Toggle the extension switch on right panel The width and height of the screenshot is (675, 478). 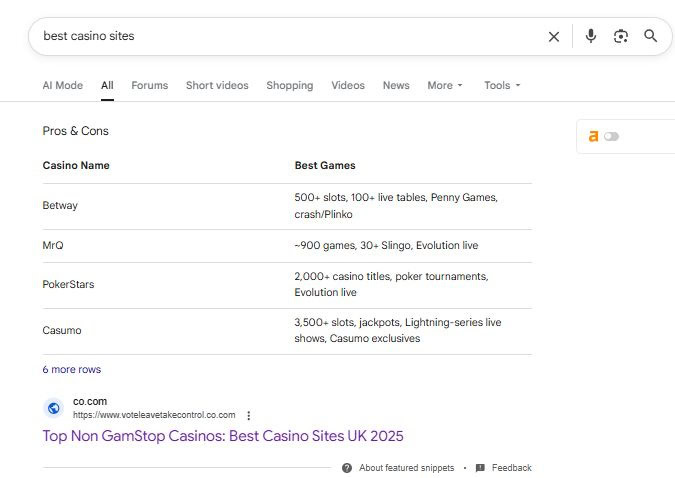coord(611,137)
